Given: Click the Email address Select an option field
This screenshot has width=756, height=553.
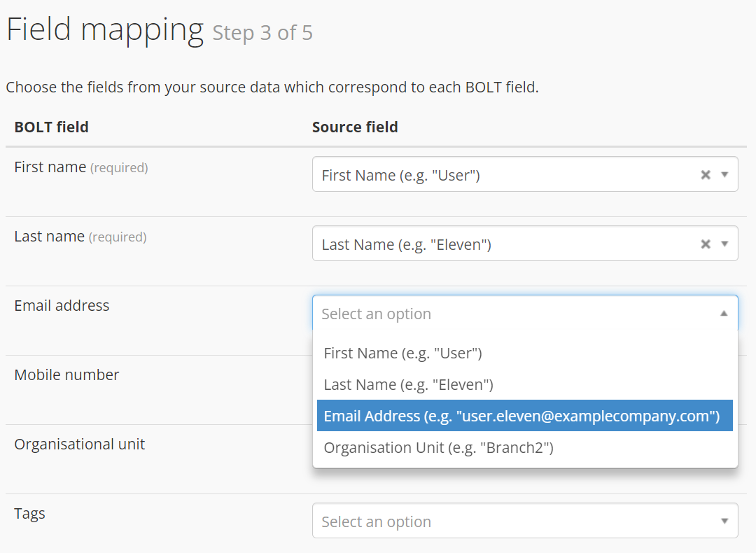Looking at the screenshot, I should 525,313.
